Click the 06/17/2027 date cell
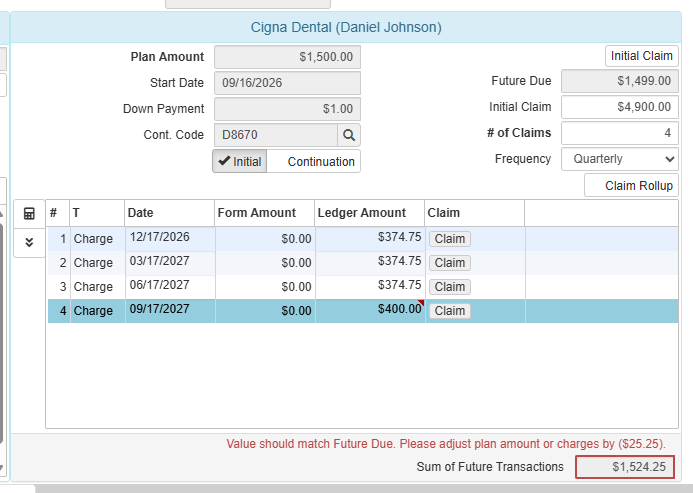This screenshot has width=693, height=493. [x=170, y=285]
